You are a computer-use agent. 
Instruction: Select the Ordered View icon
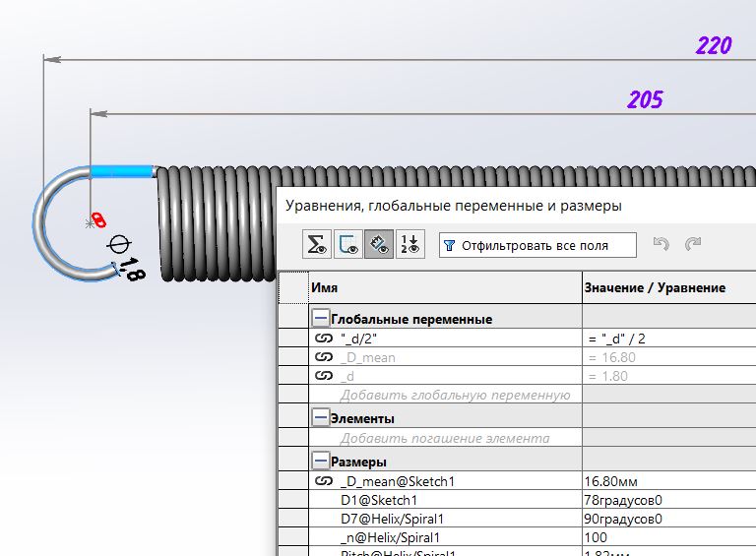click(x=409, y=245)
